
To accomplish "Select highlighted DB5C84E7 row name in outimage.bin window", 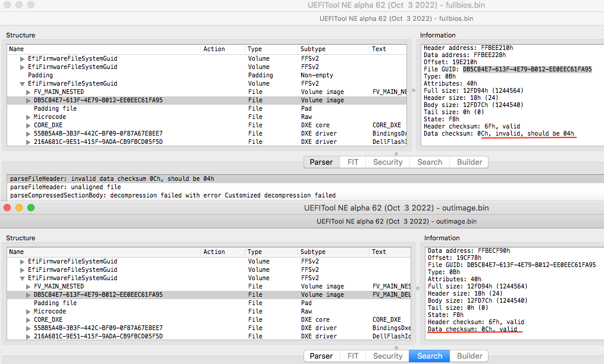I will pos(98,294).
